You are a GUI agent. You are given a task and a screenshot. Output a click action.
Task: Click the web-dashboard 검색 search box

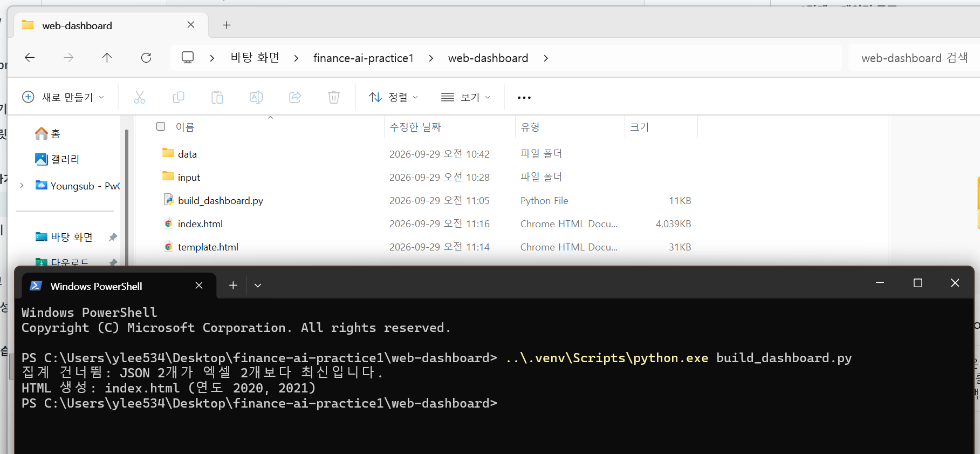pos(914,58)
